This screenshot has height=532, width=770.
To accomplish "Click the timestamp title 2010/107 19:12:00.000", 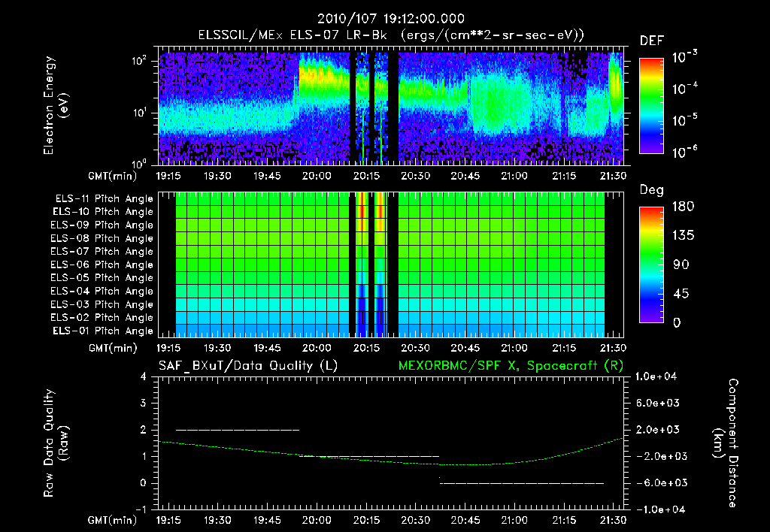I will pyautogui.click(x=391, y=19).
